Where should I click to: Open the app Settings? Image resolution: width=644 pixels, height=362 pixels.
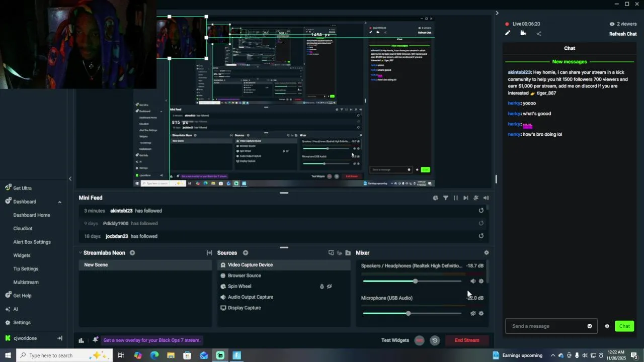pyautogui.click(x=18, y=323)
